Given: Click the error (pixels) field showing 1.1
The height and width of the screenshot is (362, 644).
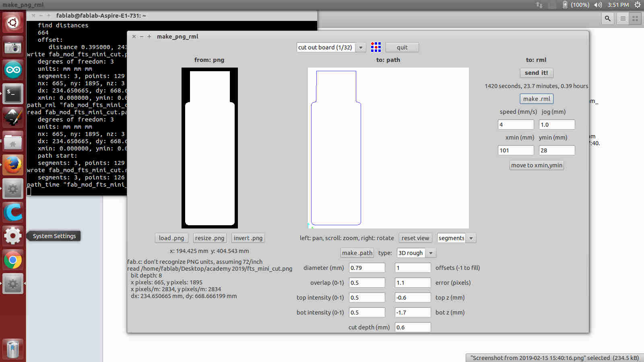Looking at the screenshot, I should point(413,283).
